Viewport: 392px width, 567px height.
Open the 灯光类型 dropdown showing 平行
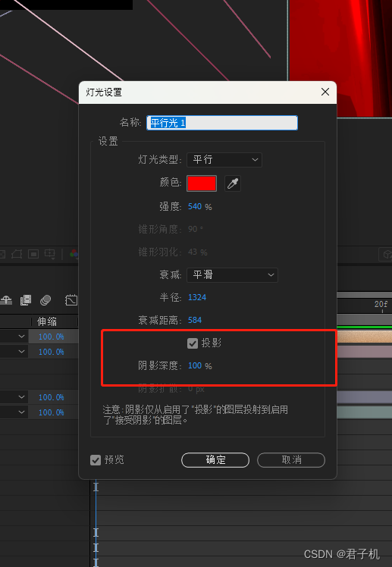click(224, 160)
